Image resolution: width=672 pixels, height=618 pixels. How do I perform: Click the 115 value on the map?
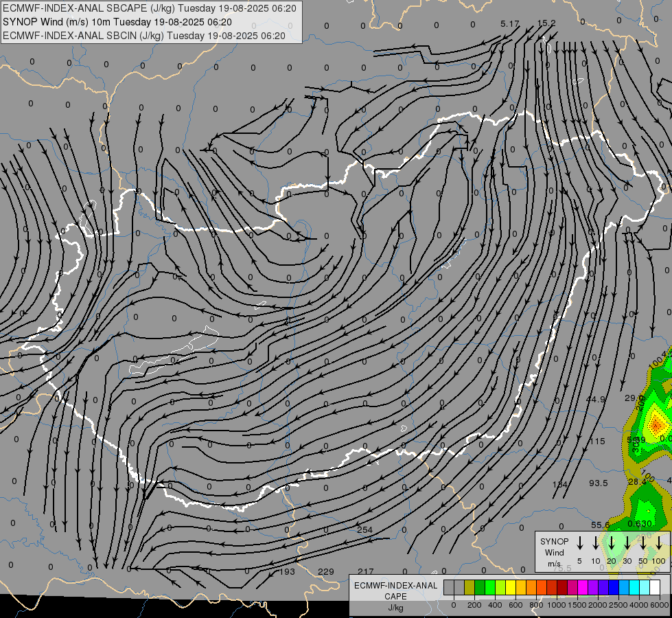[597, 442]
